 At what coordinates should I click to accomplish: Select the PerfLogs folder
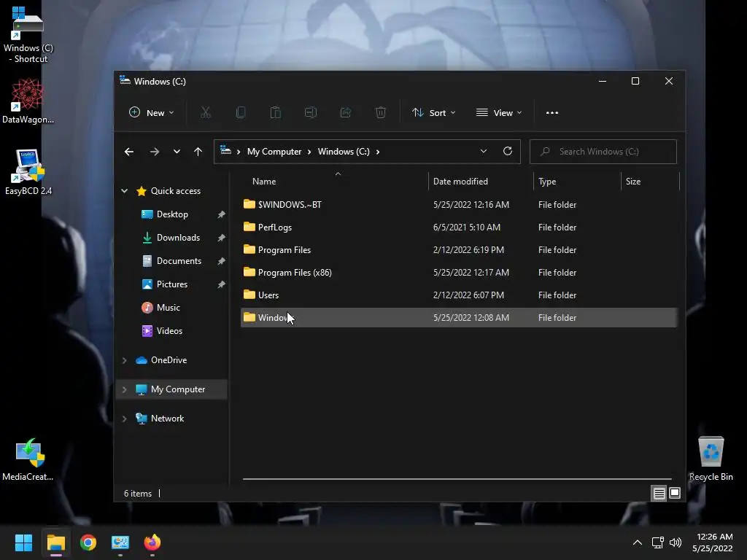click(x=459, y=227)
